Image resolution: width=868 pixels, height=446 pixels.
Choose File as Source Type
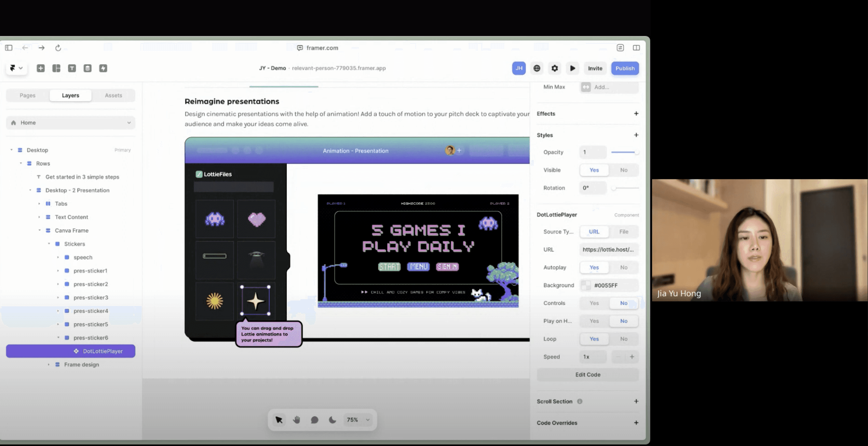tap(624, 231)
